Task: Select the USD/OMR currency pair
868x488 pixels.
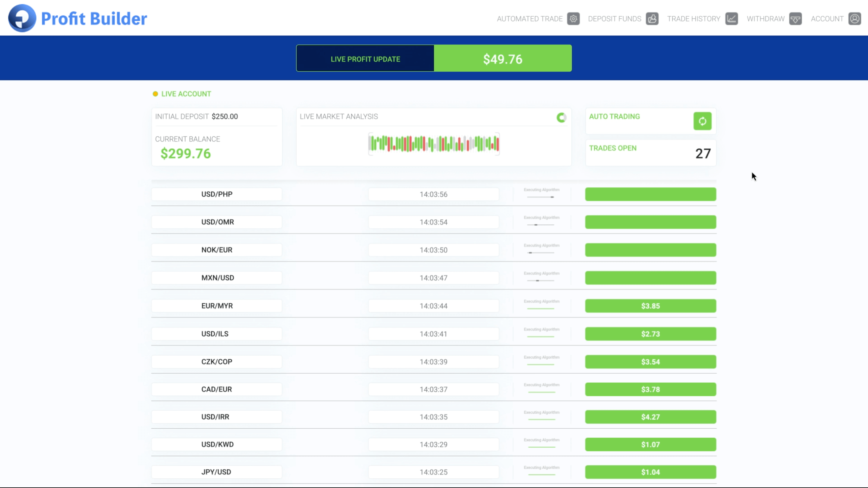Action: tap(217, 222)
